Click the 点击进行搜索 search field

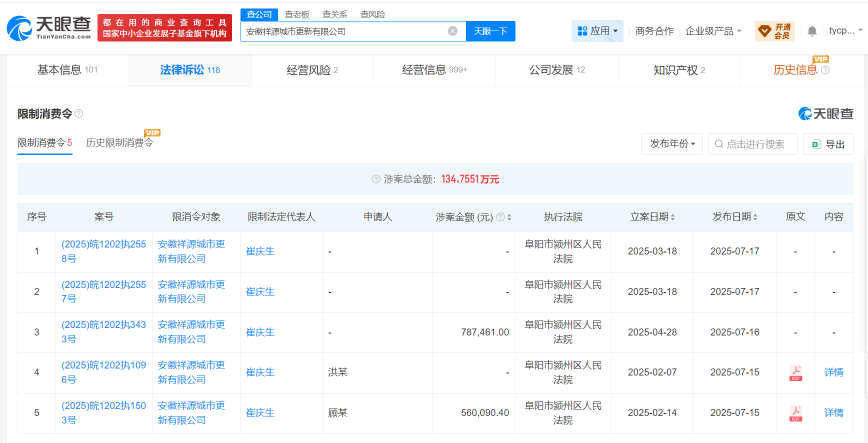point(753,144)
